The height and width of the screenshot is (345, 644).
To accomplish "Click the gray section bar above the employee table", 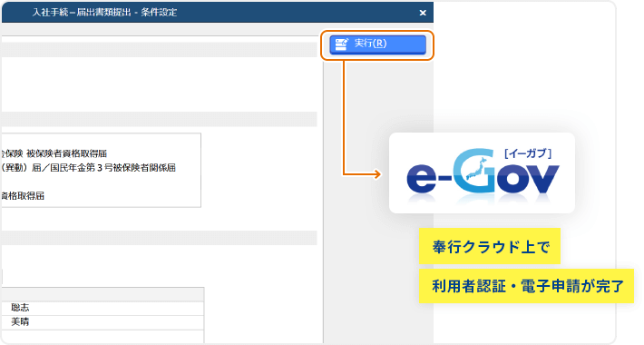I will [x=160, y=238].
